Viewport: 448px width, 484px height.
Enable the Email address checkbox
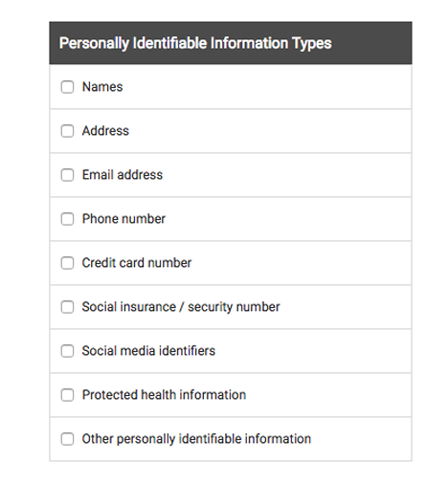(67, 175)
